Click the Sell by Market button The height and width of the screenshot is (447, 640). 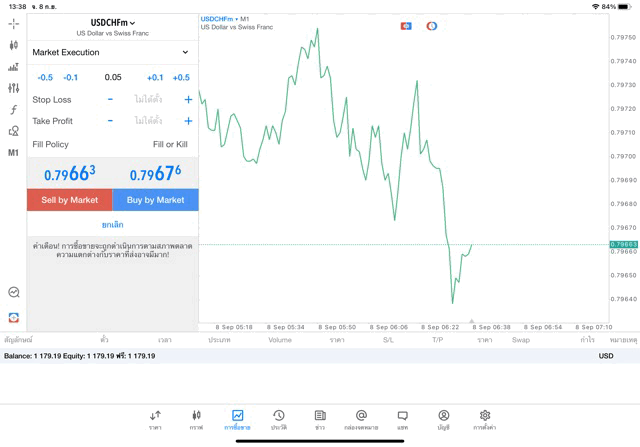[70, 200]
